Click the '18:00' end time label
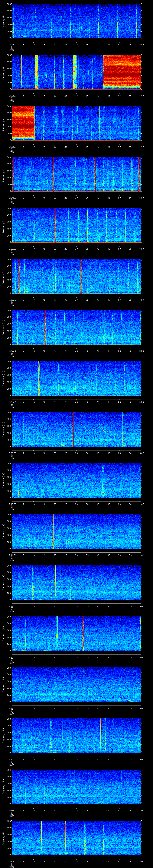This screenshot has height=868, width=153. [x=141, y=861]
